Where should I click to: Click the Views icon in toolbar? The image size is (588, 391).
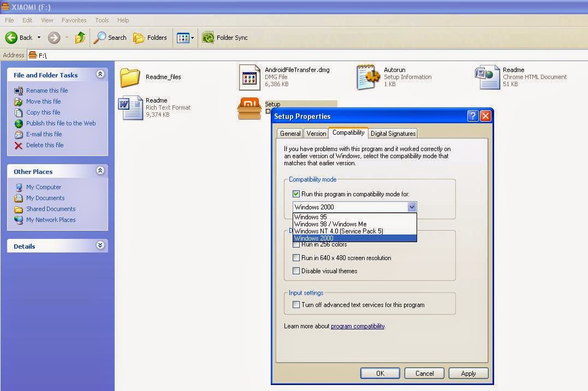[183, 38]
